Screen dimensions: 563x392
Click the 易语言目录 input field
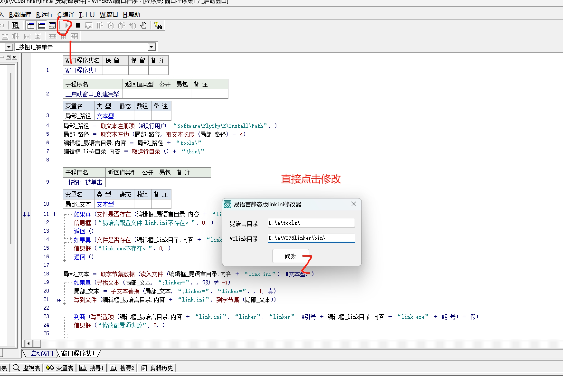(x=311, y=223)
